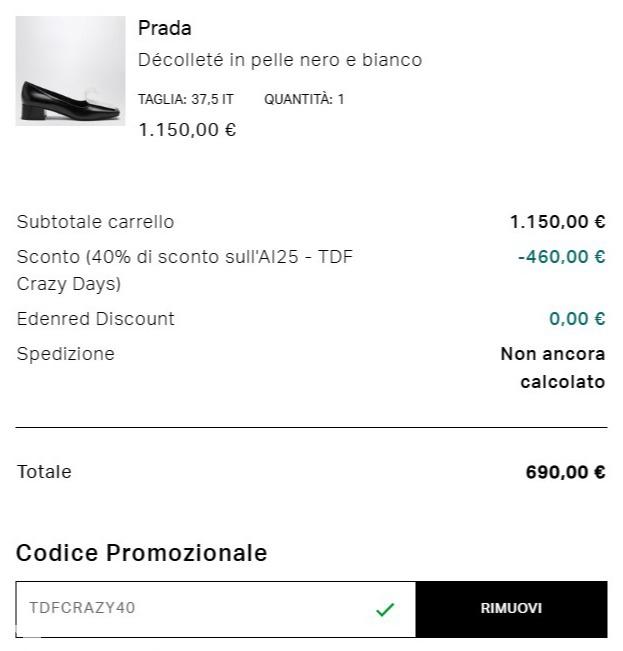Focus the TDFCRAZY40 promo code field
Screen dimensions: 623x651
[190, 609]
